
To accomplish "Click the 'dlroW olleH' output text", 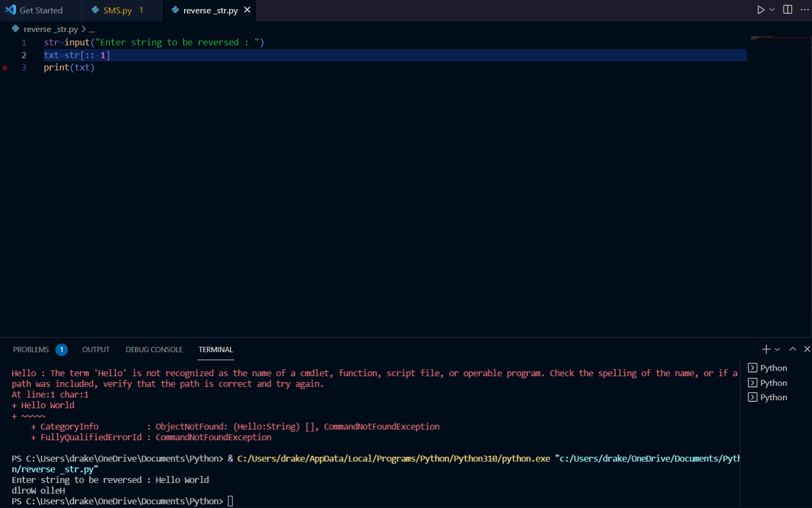I will pyautogui.click(x=38, y=490).
